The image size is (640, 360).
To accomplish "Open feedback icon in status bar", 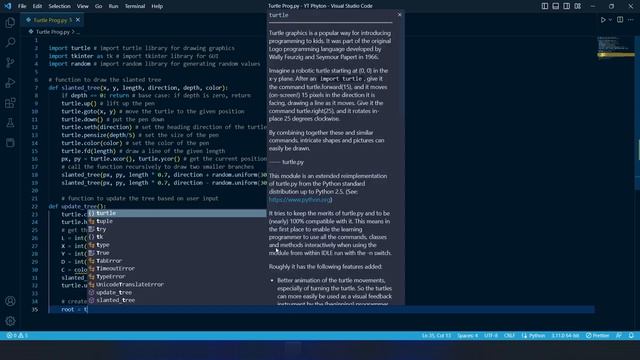I will [619, 336].
